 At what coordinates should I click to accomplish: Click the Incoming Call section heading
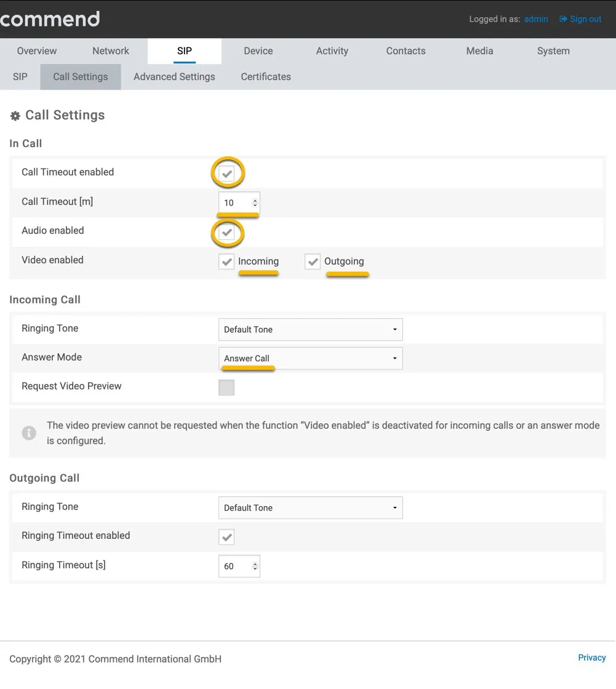[45, 300]
